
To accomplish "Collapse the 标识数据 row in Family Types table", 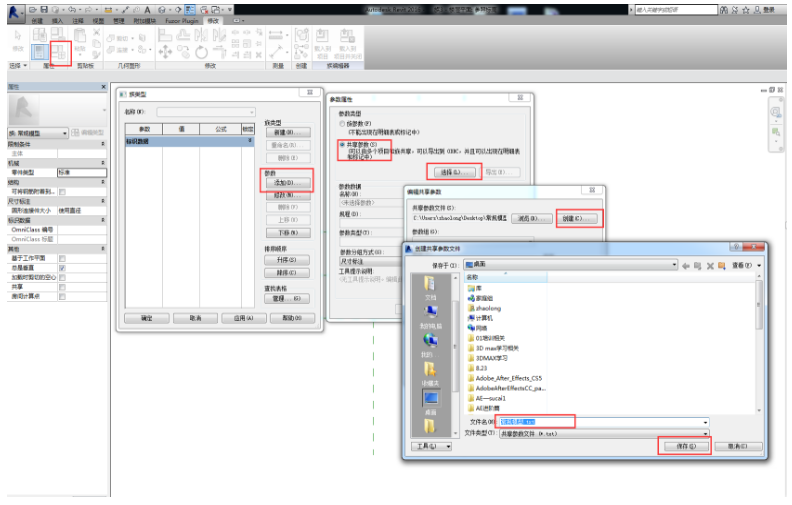I will pyautogui.click(x=250, y=141).
